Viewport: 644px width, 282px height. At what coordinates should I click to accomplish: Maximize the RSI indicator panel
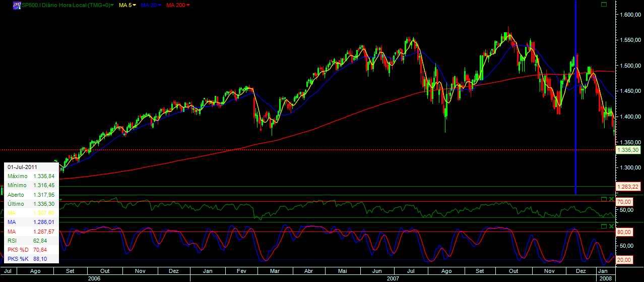[x=604, y=199]
